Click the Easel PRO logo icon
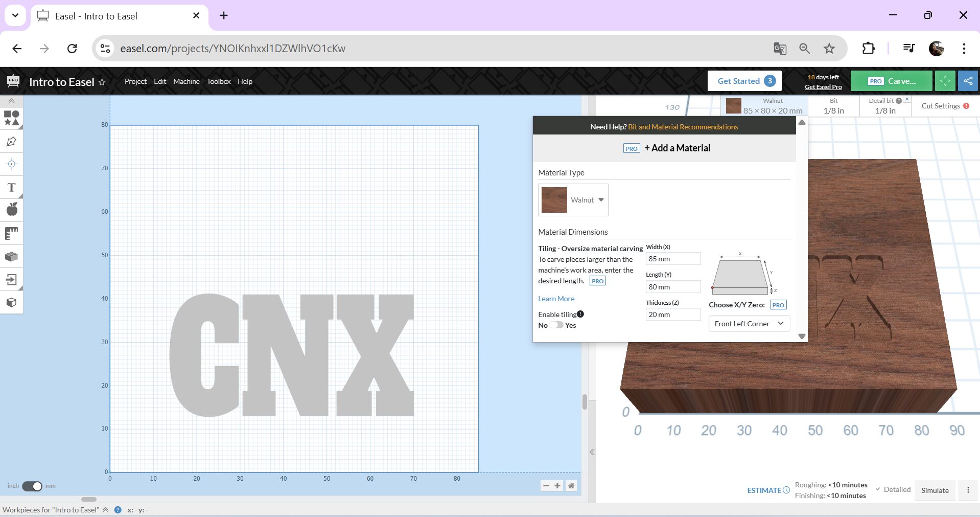The height and width of the screenshot is (517, 980). pos(13,81)
